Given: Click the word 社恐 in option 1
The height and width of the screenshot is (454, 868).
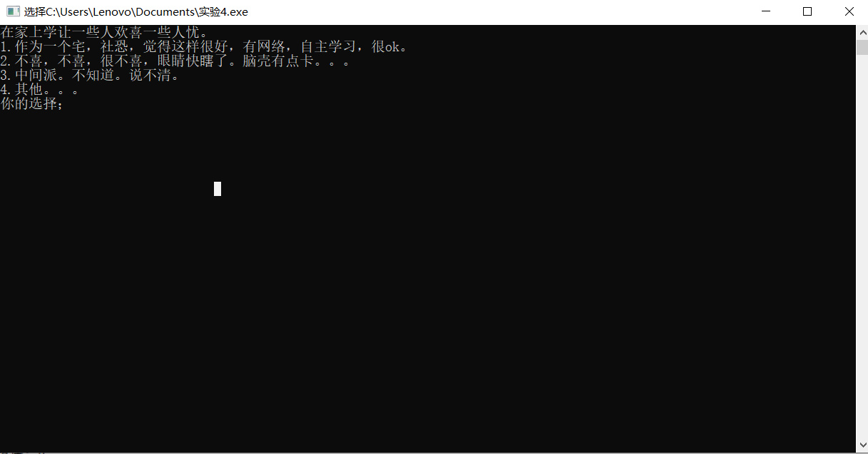Looking at the screenshot, I should 114,47.
